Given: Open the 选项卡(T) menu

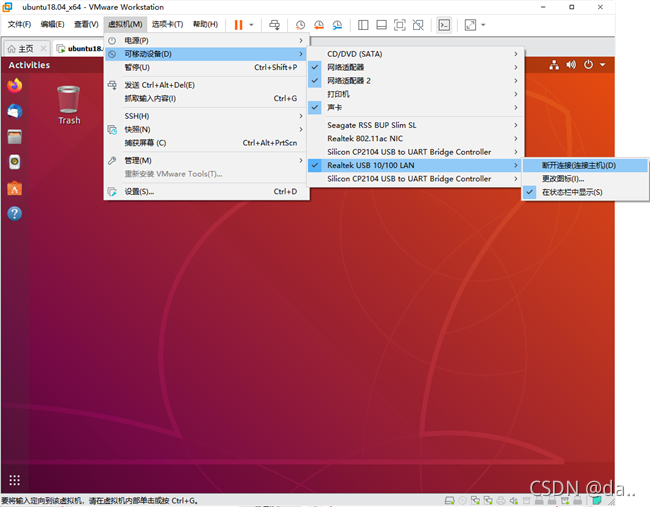Looking at the screenshot, I should [x=167, y=24].
